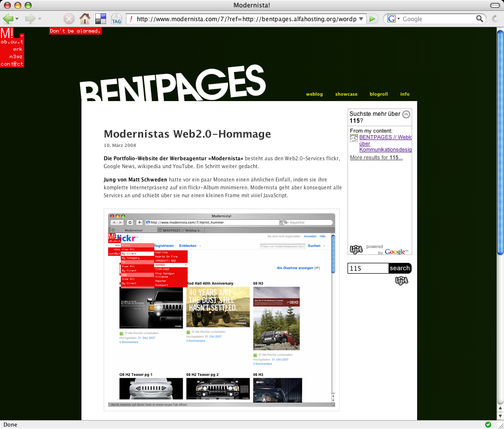Open the forward button history dropdown
This screenshot has height=429, width=504.
(39, 19)
